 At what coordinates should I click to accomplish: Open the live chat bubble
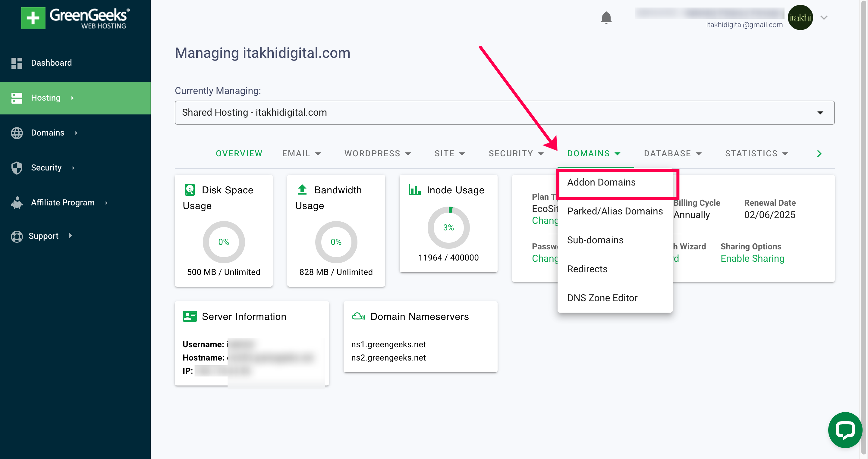[x=845, y=430]
